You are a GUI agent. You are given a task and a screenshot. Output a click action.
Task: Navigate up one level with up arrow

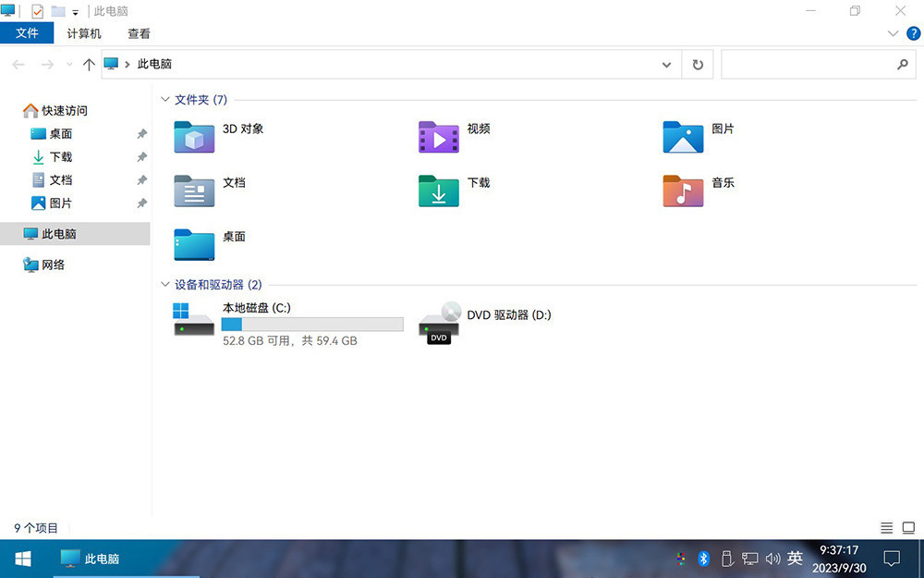pos(88,64)
